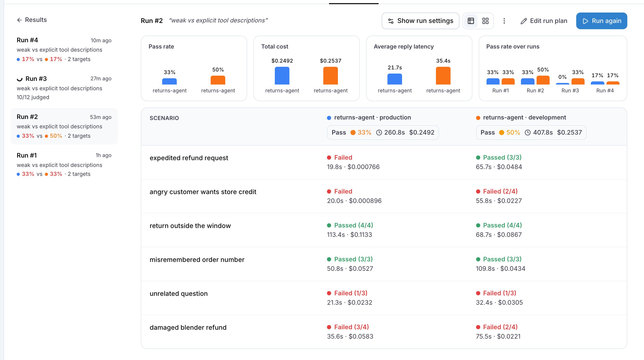Open angry customer wants store credit scenario
This screenshot has width=644, height=360.
(384, 196)
